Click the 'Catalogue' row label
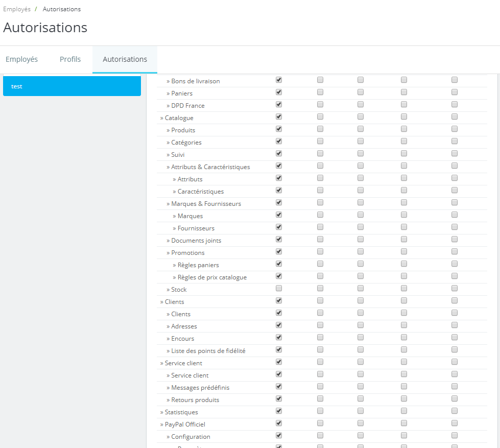This screenshot has height=448, width=500. (x=179, y=118)
